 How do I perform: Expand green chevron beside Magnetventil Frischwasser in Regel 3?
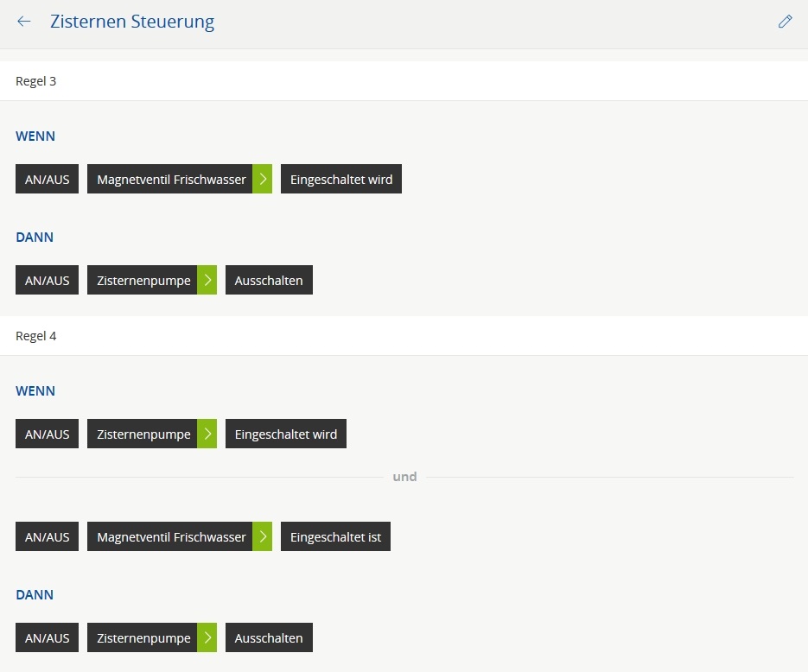click(263, 180)
